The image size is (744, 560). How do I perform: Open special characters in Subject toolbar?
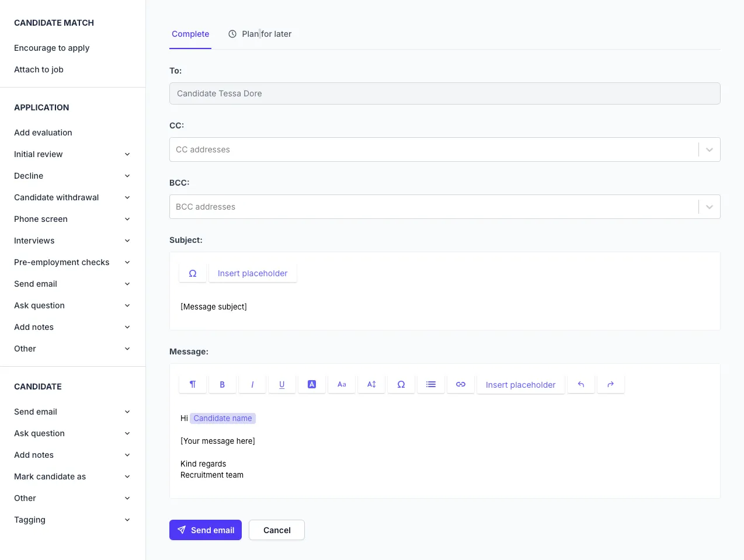point(193,273)
